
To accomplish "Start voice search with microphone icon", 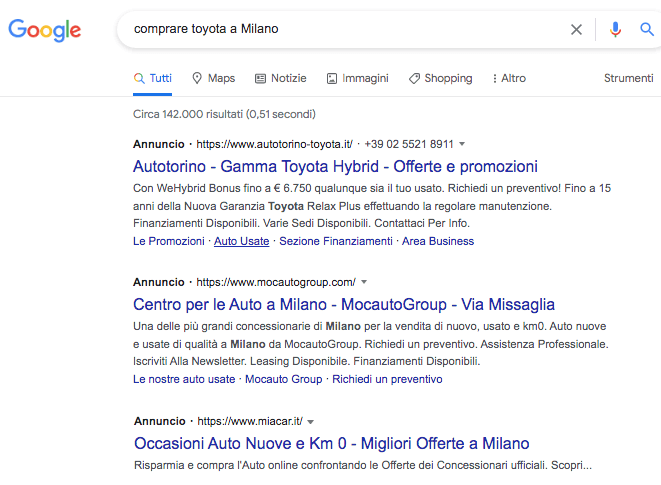I will pos(615,30).
